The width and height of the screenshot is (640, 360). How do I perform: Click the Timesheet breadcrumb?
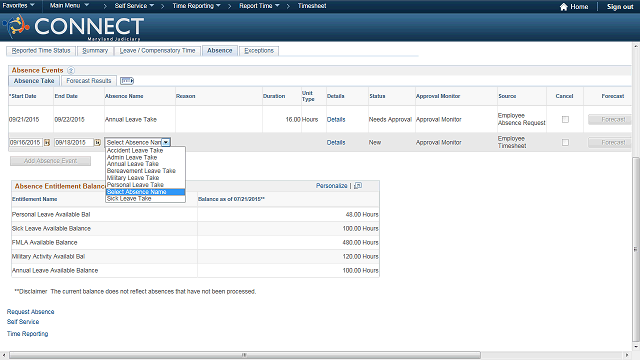[x=312, y=6]
